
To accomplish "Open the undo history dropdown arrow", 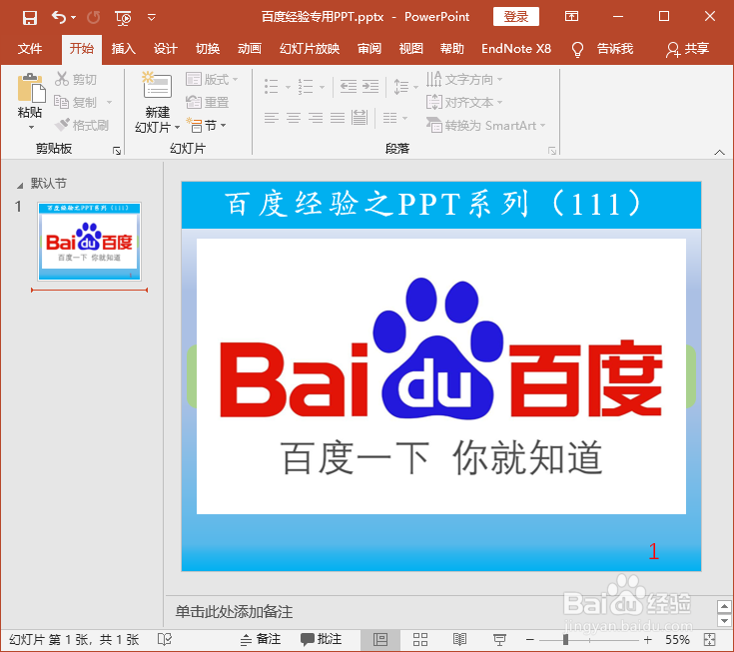I will [x=74, y=17].
